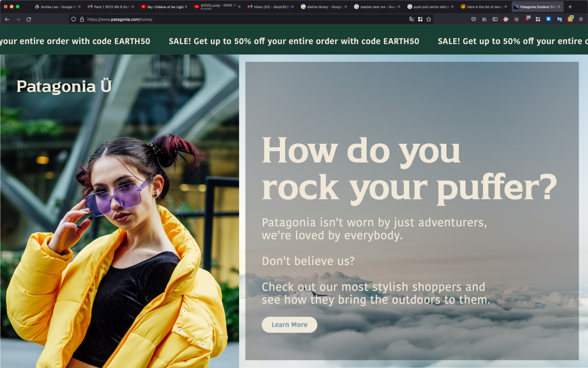
Task: Open the Firefox hamburger application menu
Action: coord(581,19)
